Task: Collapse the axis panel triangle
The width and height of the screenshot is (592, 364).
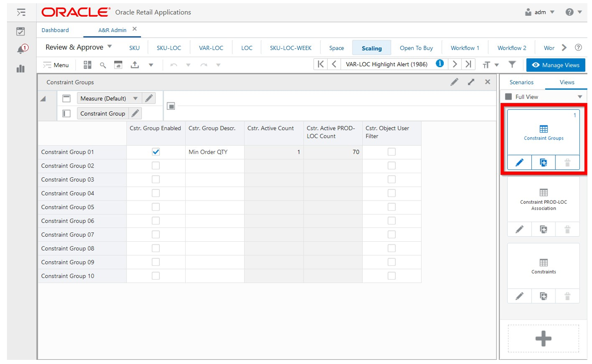Action: (x=43, y=99)
